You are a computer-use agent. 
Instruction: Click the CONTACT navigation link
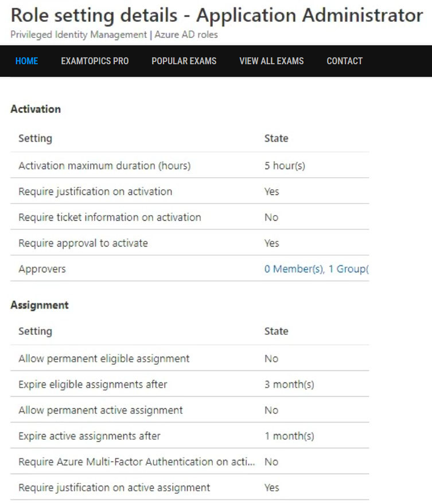tap(344, 61)
